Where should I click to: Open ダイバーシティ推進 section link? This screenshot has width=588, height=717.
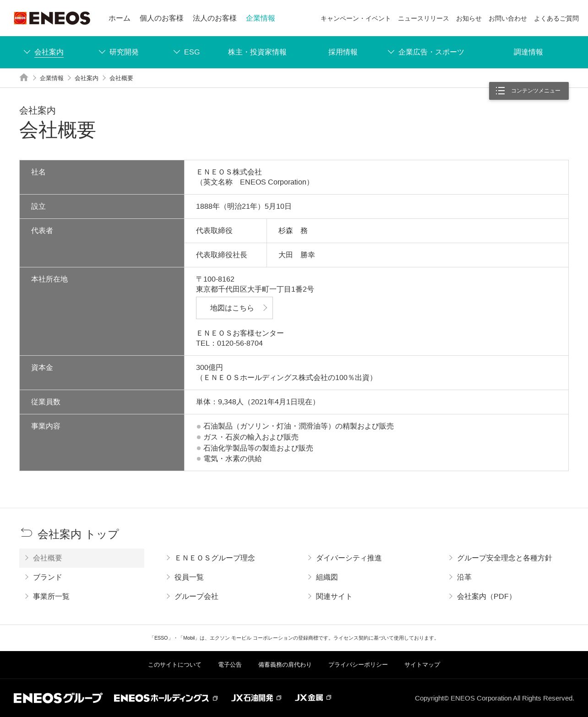click(x=349, y=558)
